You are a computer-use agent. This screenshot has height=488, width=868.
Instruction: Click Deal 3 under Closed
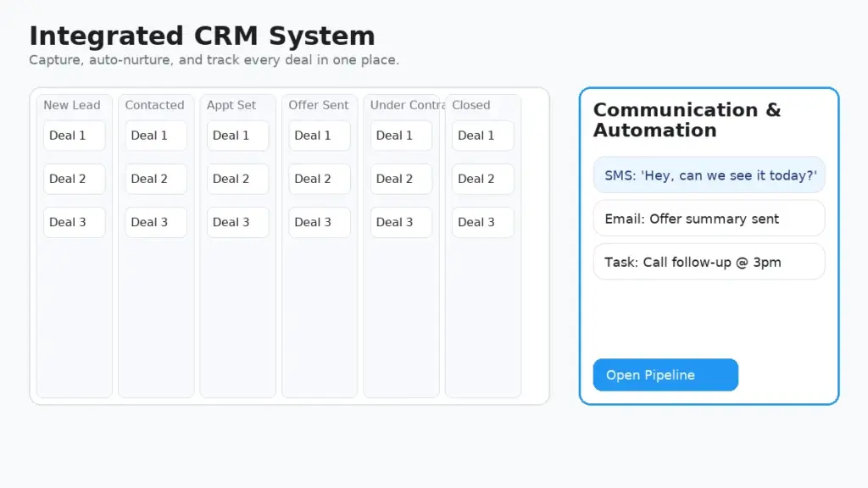tap(482, 222)
